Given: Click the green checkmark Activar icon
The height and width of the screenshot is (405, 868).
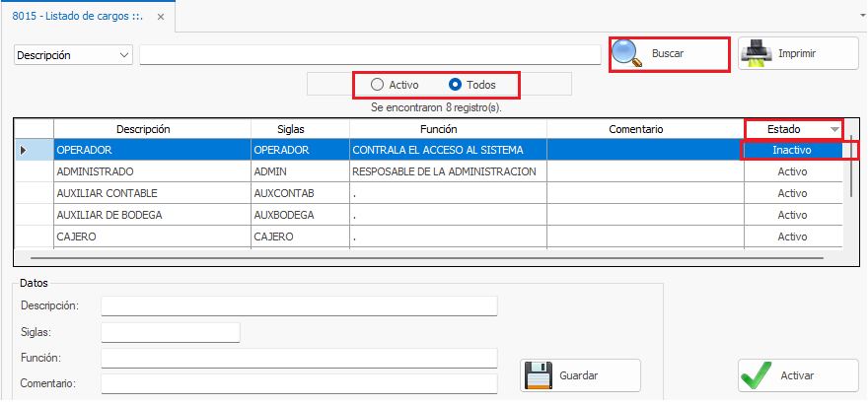Looking at the screenshot, I should point(757,375).
